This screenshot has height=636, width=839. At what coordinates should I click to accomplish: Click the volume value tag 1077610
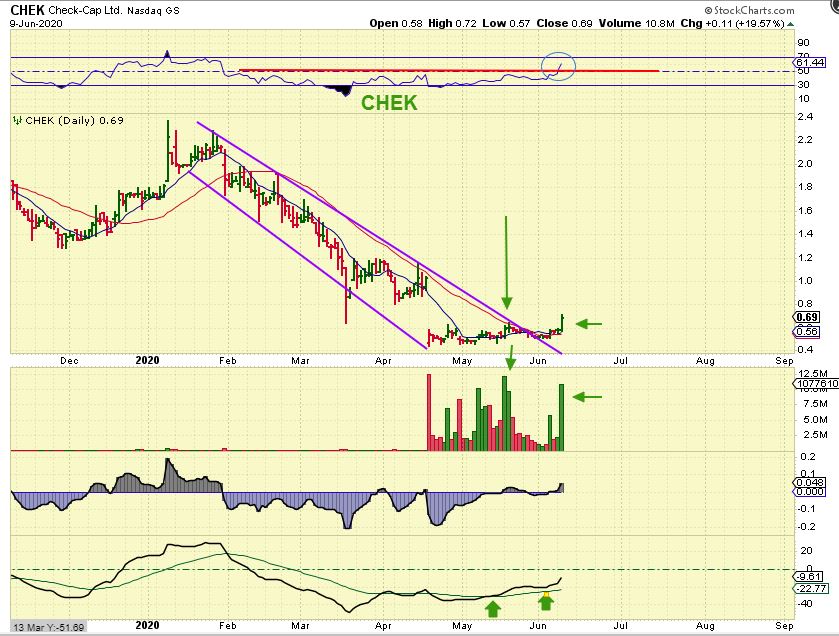point(817,384)
